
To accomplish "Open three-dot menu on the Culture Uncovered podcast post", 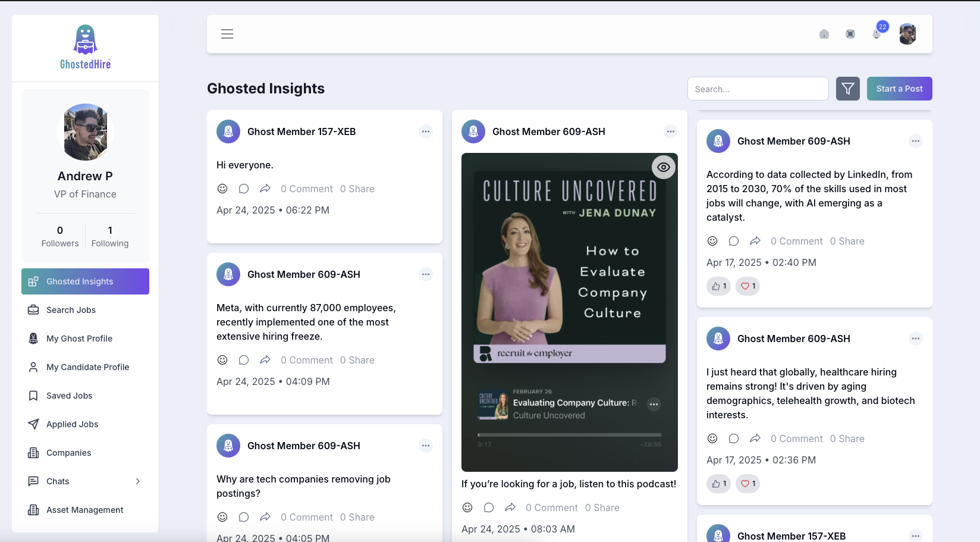I will 671,131.
